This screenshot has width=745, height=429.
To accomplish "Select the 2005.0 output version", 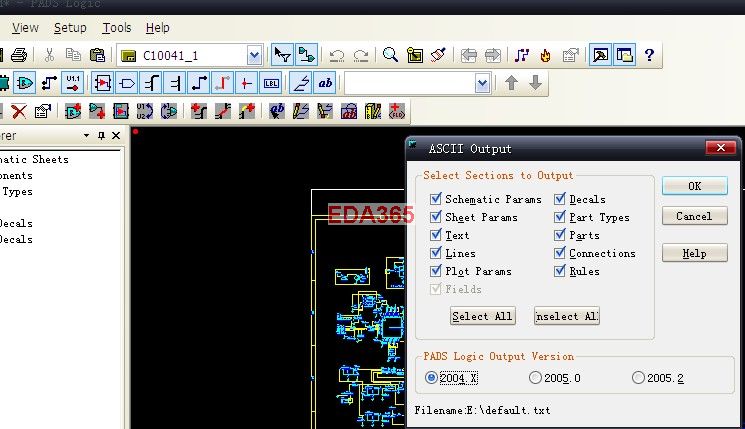I will click(535, 378).
